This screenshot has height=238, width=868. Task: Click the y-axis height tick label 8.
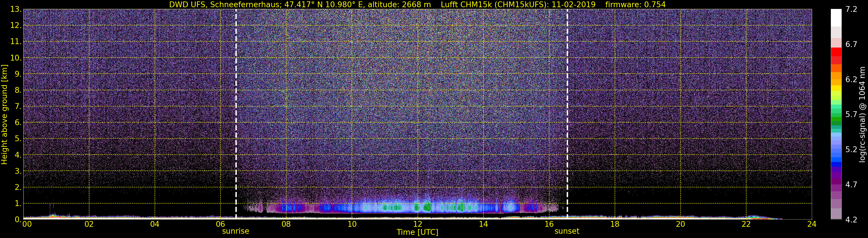pos(18,90)
